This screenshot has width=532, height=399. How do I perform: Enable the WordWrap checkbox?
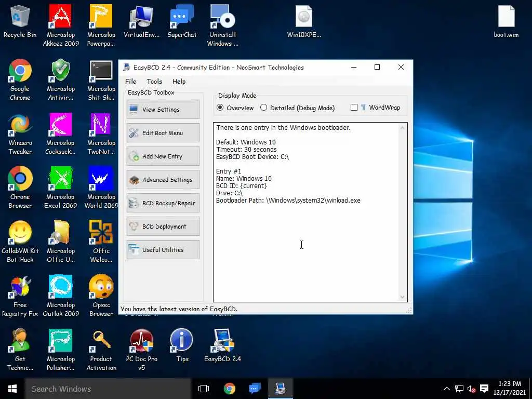click(375, 107)
